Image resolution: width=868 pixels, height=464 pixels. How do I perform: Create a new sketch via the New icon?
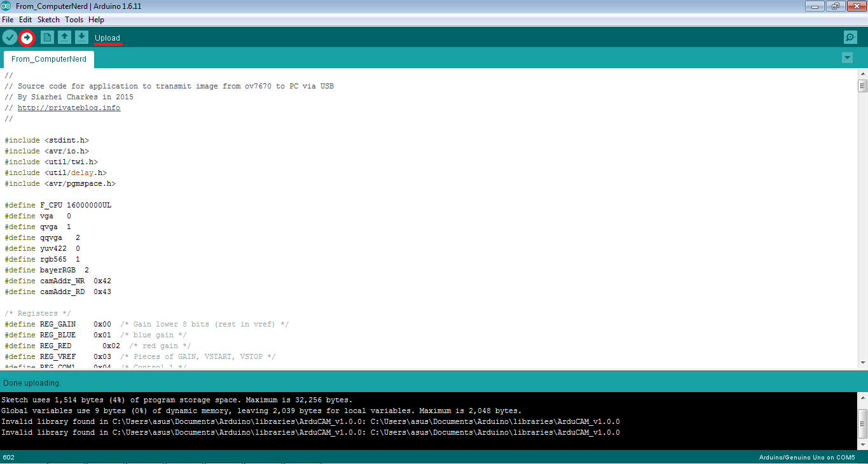click(x=46, y=37)
